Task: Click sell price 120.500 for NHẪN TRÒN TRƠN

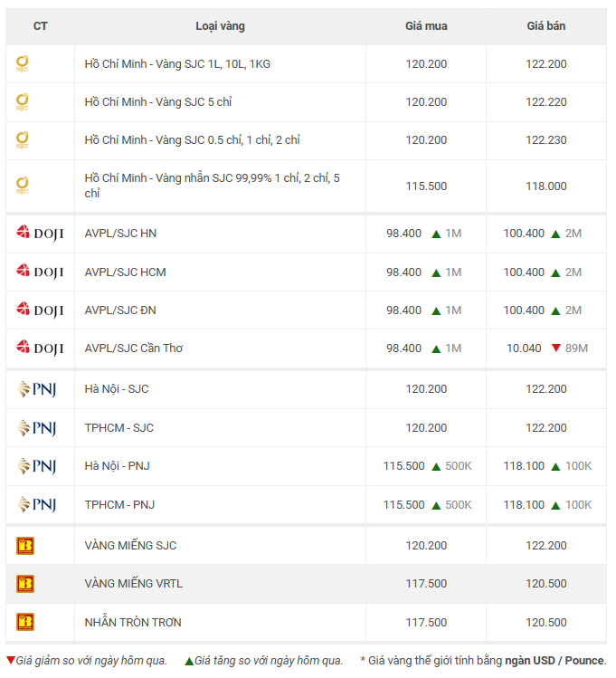Action: [546, 622]
